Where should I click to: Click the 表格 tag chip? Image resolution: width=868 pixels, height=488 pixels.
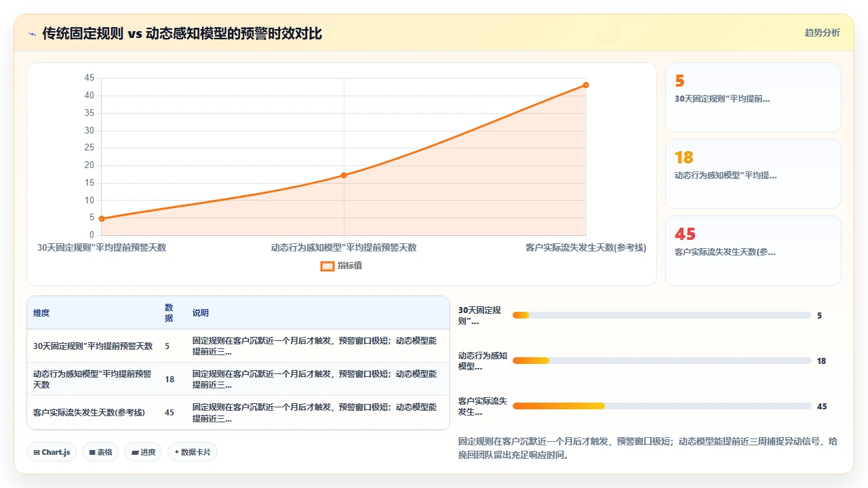[100, 452]
